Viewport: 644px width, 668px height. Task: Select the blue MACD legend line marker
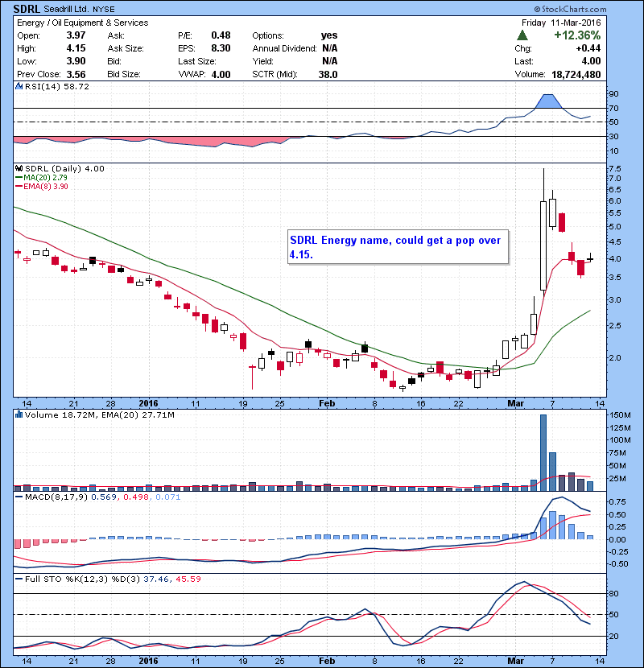[19, 497]
